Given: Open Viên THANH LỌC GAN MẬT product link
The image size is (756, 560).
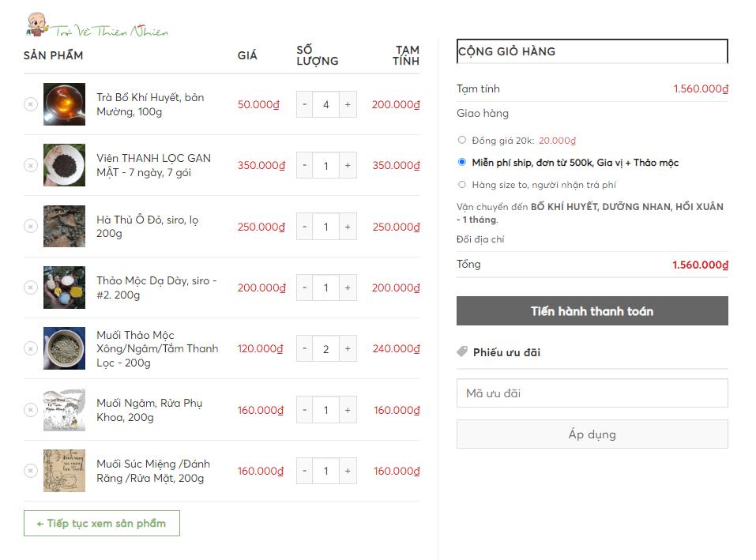Looking at the screenshot, I should [153, 165].
